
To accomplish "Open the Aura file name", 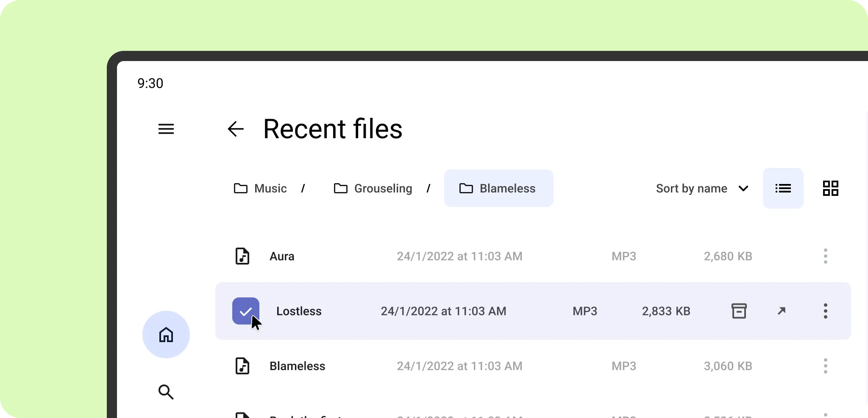I will [282, 256].
